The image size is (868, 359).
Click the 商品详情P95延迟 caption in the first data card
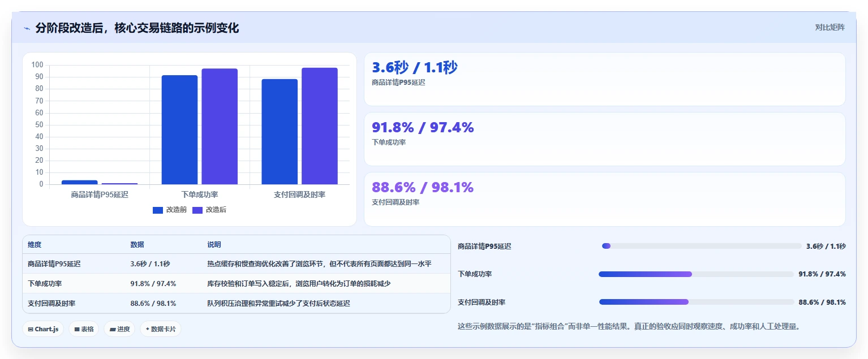[398, 83]
